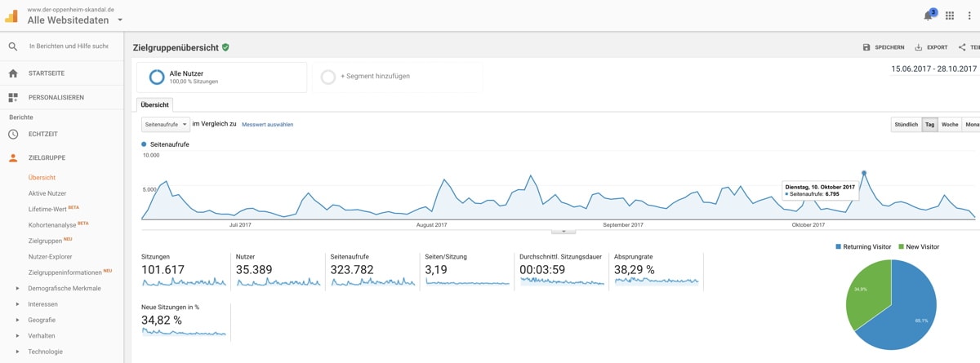Open the Google apps grid icon
980x363 pixels.
950,15
